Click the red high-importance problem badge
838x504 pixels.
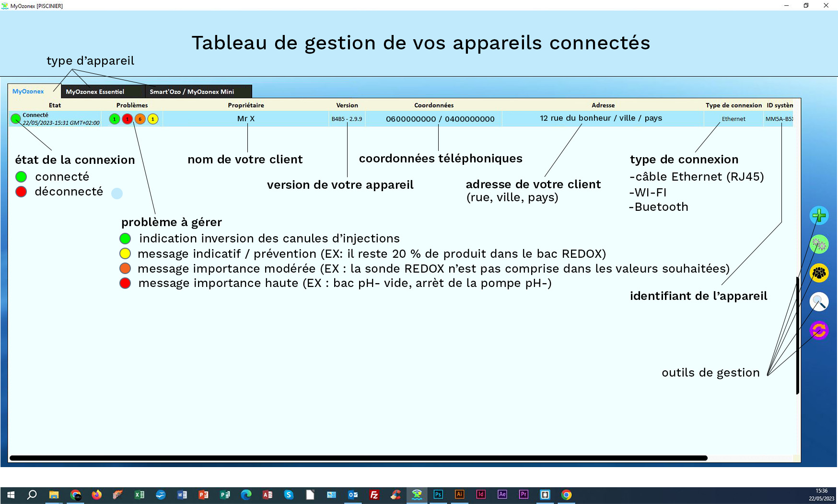(x=128, y=119)
